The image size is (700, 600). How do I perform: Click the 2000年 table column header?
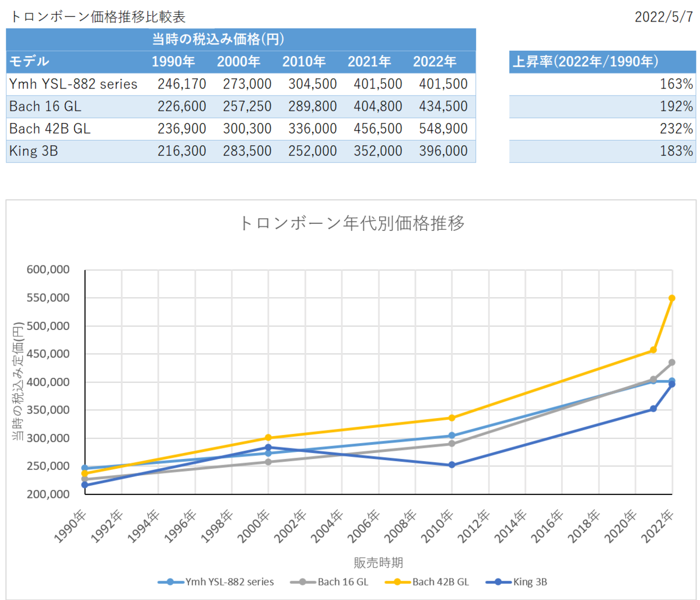(239, 61)
